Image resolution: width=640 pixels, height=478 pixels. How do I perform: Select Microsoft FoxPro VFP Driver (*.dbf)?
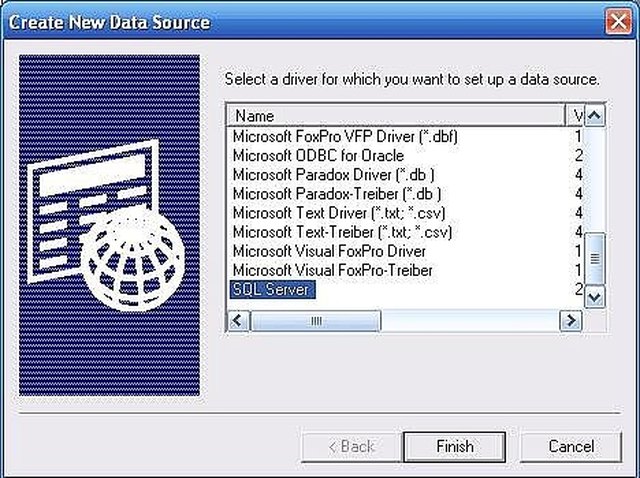[x=345, y=136]
